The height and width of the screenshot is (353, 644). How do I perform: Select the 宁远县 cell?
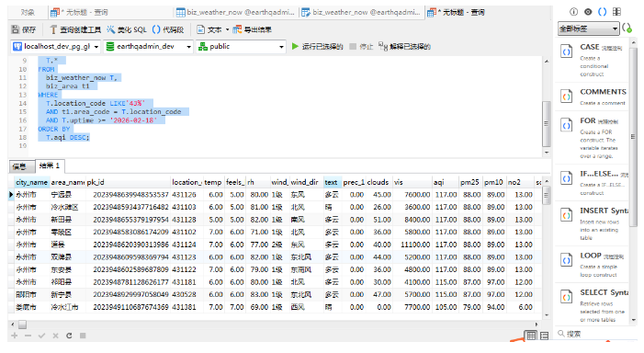[68, 195]
